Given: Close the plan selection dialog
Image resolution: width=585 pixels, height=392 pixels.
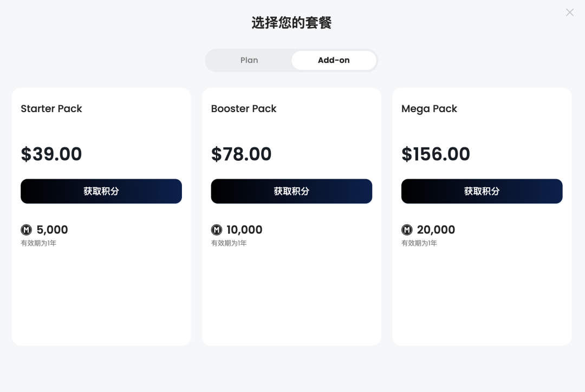Looking at the screenshot, I should pos(569,12).
